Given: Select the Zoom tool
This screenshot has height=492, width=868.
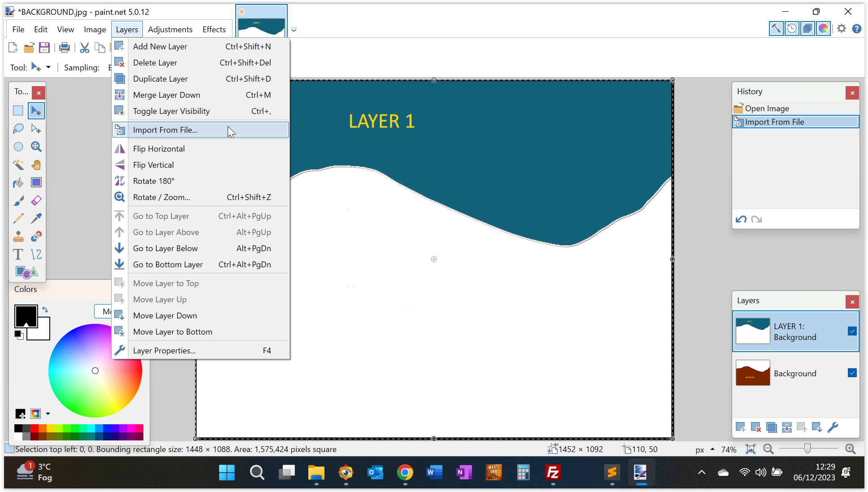Looking at the screenshot, I should click(x=36, y=147).
